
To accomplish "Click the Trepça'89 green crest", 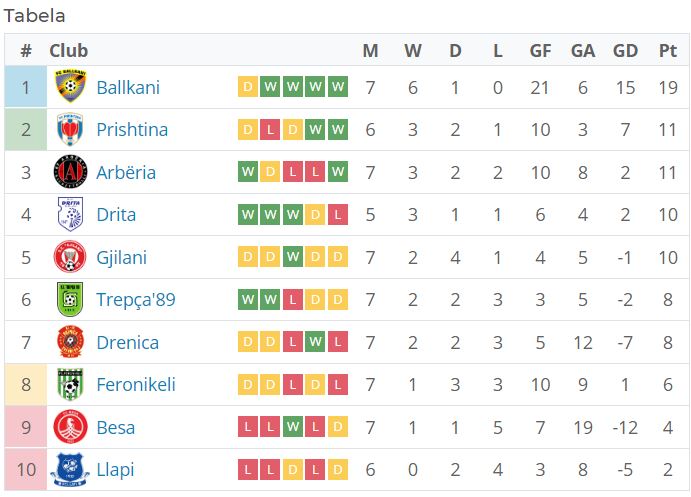I will (70, 300).
